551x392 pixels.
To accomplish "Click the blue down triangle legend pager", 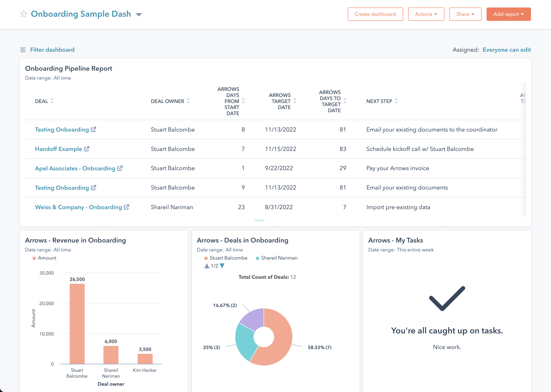I will point(222,266).
